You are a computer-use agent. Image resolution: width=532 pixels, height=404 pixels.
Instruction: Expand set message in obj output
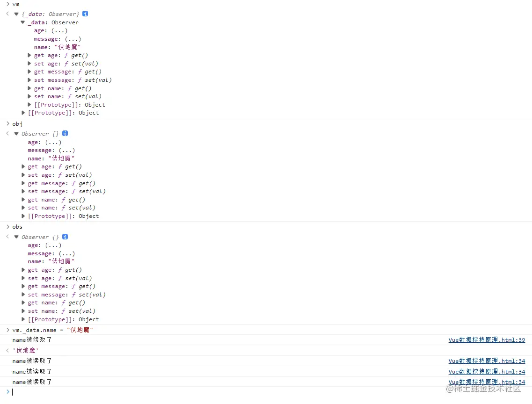pos(23,191)
